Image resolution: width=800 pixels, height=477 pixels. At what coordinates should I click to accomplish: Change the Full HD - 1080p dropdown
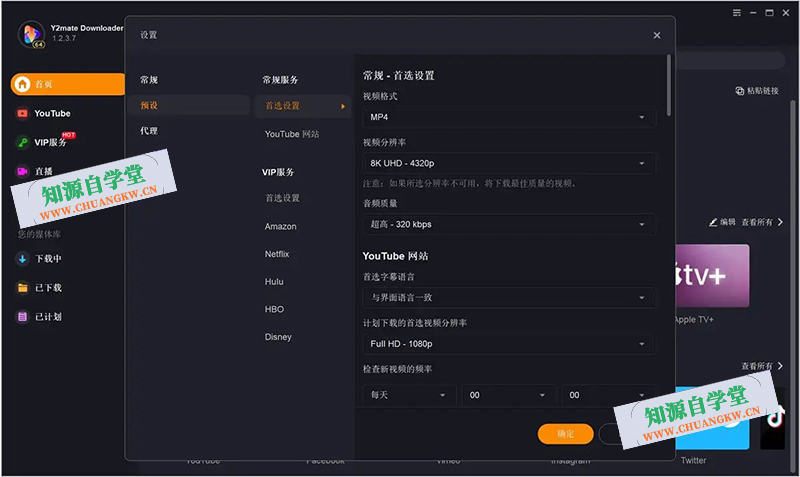coord(508,344)
